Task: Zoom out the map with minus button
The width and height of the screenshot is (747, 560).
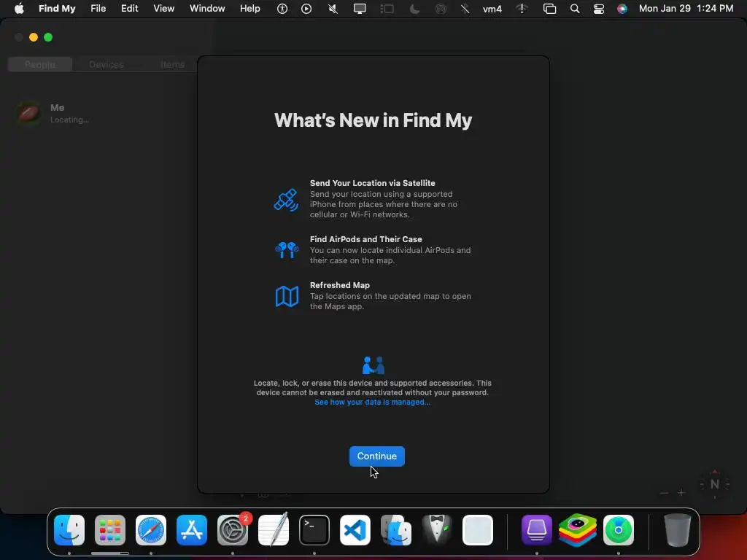Action: coord(664,493)
